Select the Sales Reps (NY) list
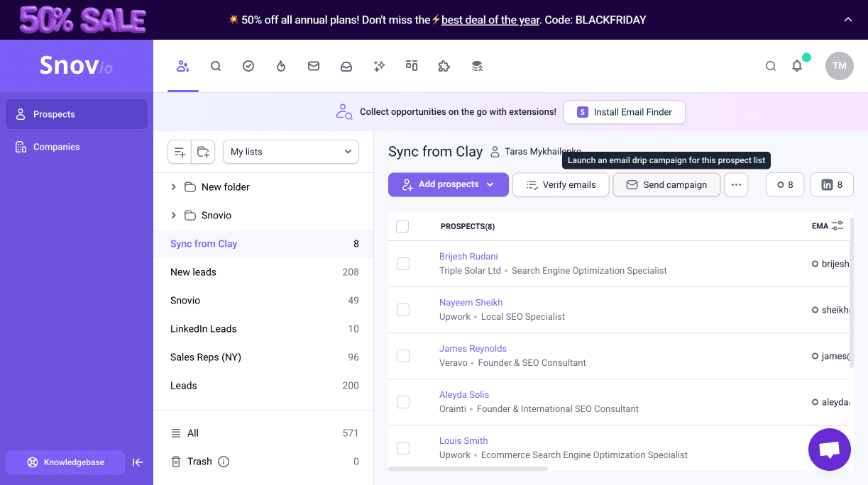The height and width of the screenshot is (485, 868). [206, 357]
